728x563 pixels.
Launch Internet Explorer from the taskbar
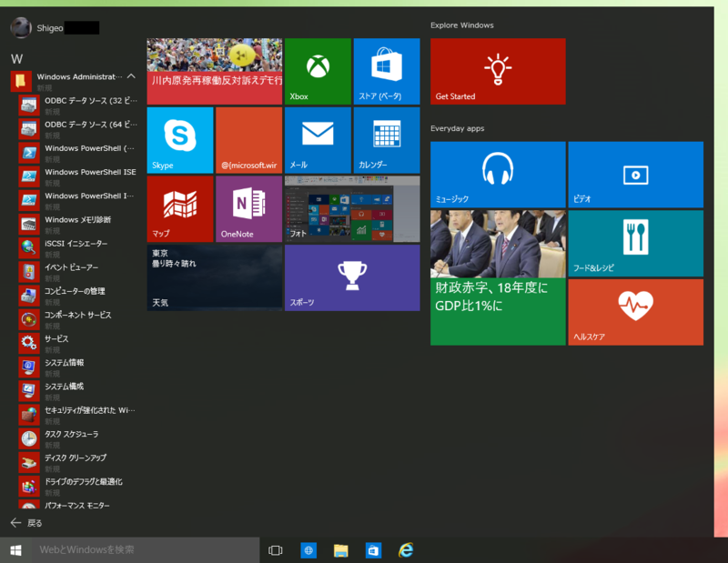(x=406, y=550)
